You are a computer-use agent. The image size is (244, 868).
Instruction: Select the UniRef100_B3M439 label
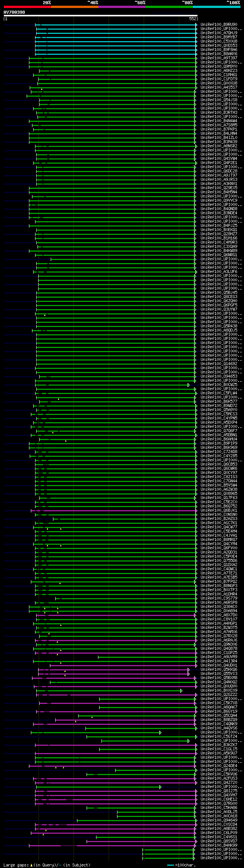click(219, 142)
